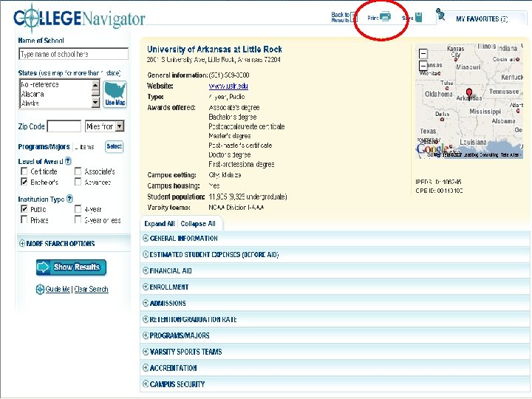Toggle the Associate's checkbox
Viewport: 532px width, 399px height.
(78, 171)
